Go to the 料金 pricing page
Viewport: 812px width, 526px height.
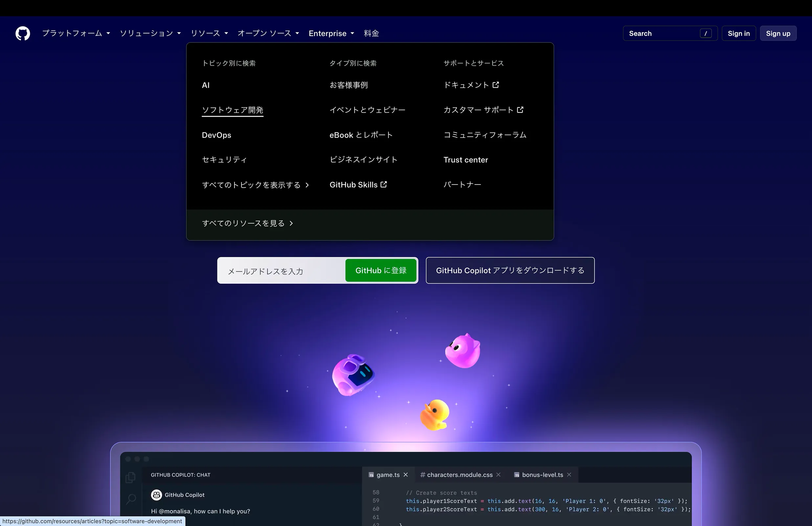pos(371,34)
